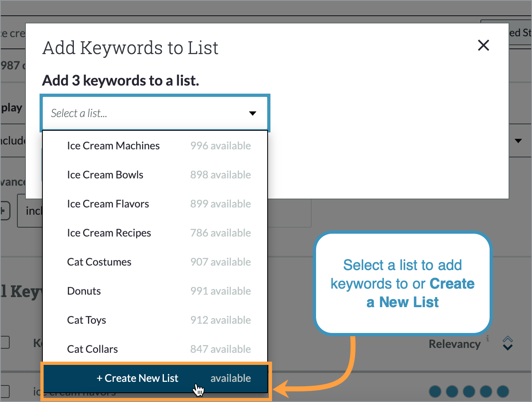Click the plus icon on Create New List
The height and width of the screenshot is (402, 532).
click(99, 378)
